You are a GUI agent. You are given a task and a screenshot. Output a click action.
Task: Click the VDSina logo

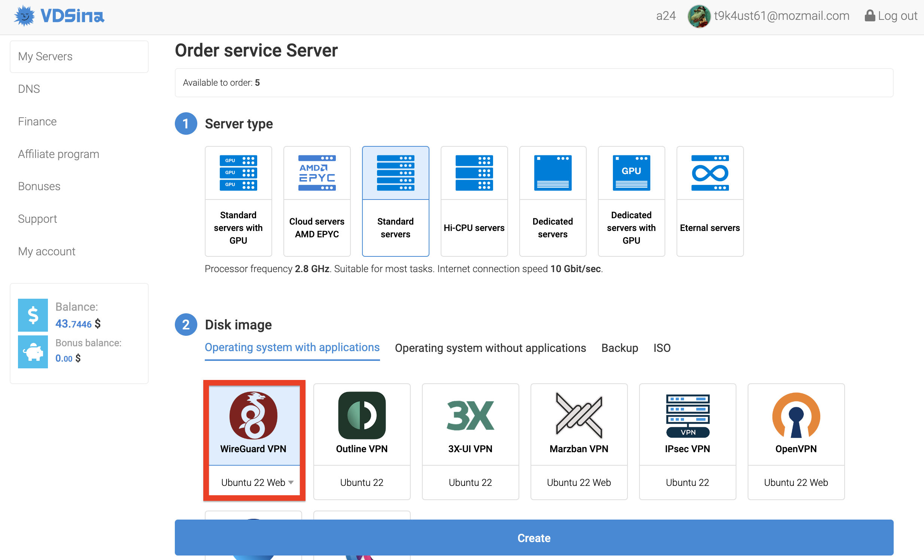coord(59,16)
